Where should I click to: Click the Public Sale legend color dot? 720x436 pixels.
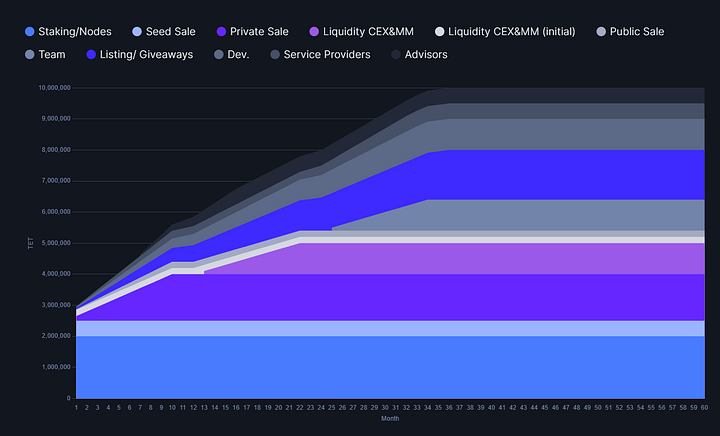coord(601,32)
